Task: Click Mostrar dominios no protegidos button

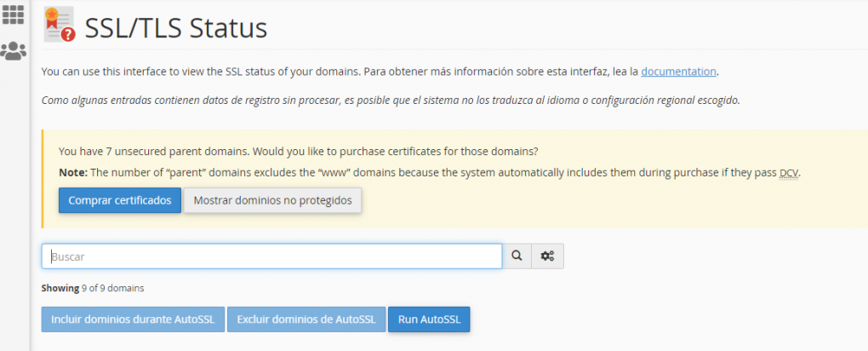Action: coord(272,200)
